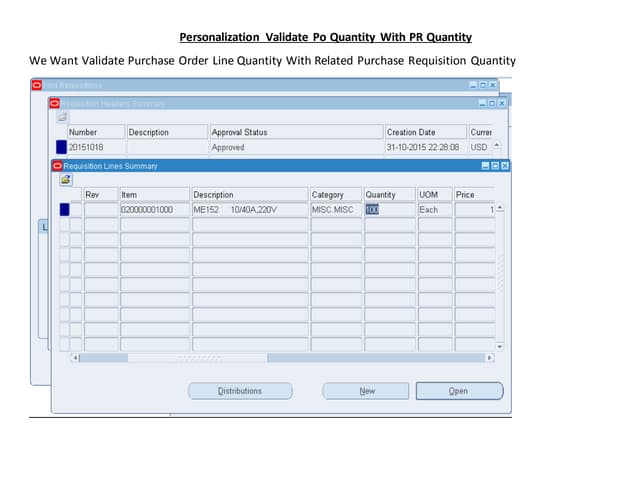
Task: Click the Approval Status field showing Approved
Action: [295, 147]
